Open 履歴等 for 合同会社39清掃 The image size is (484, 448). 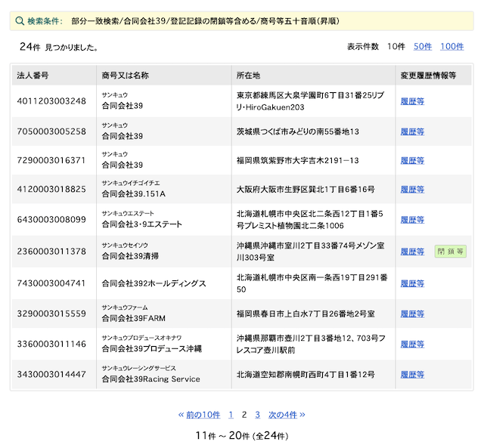[x=412, y=252]
